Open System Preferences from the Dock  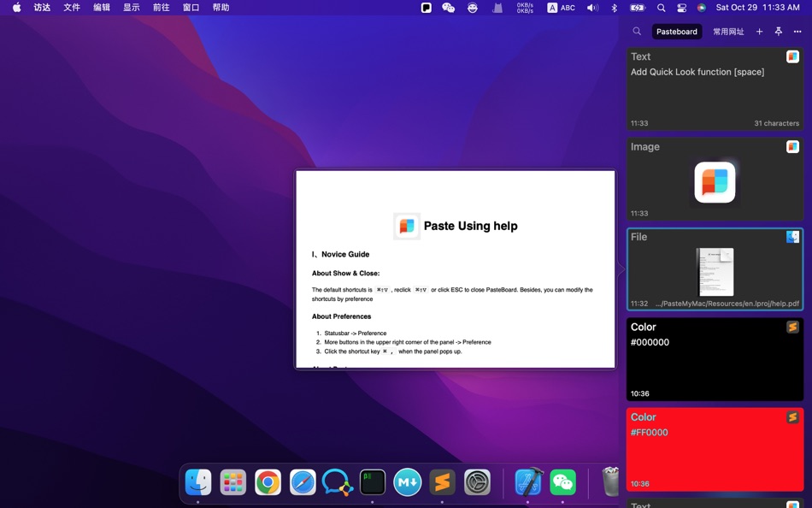tap(477, 482)
